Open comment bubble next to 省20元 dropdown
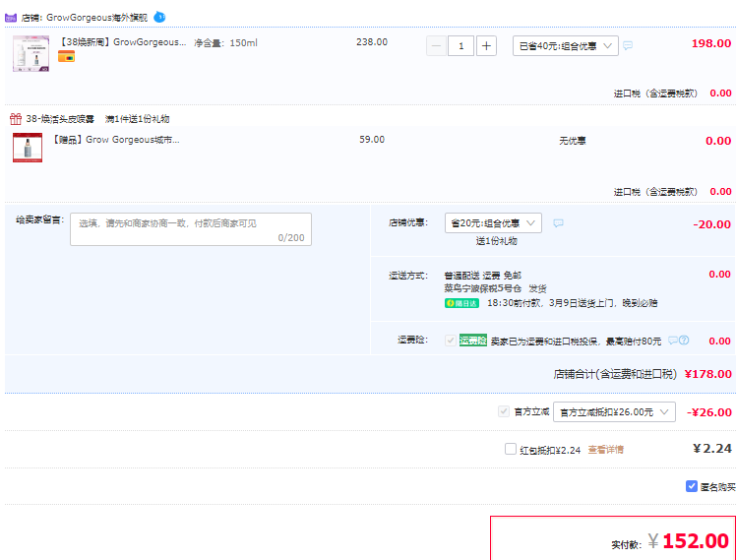The width and height of the screenshot is (736, 560). point(558,223)
